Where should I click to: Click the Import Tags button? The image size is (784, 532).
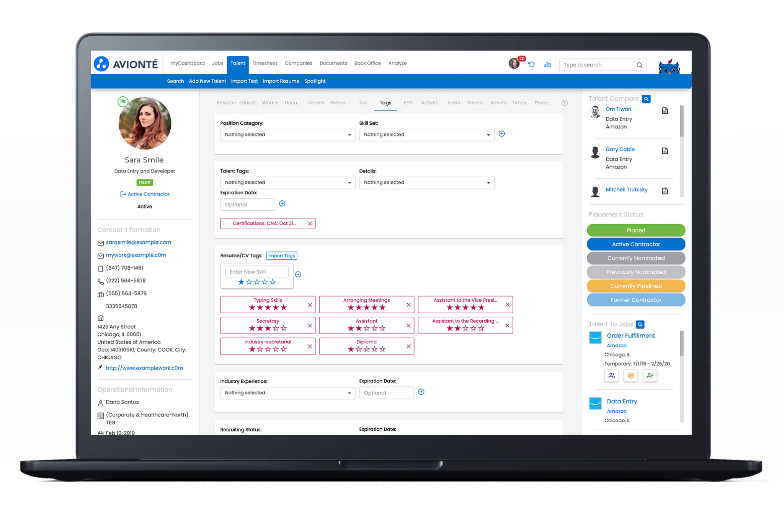pyautogui.click(x=281, y=255)
